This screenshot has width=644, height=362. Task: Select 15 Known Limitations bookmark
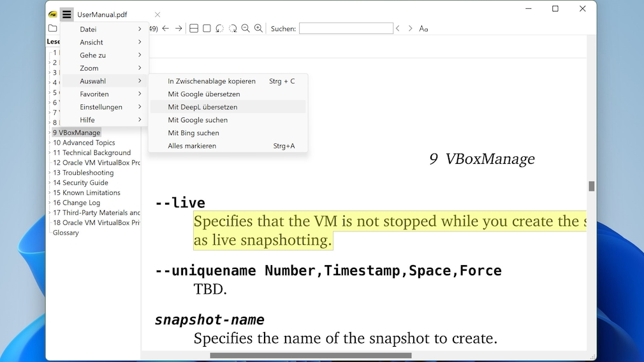[x=87, y=192]
